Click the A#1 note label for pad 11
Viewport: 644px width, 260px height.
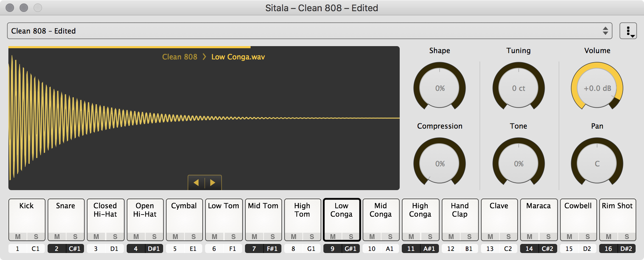(x=429, y=249)
